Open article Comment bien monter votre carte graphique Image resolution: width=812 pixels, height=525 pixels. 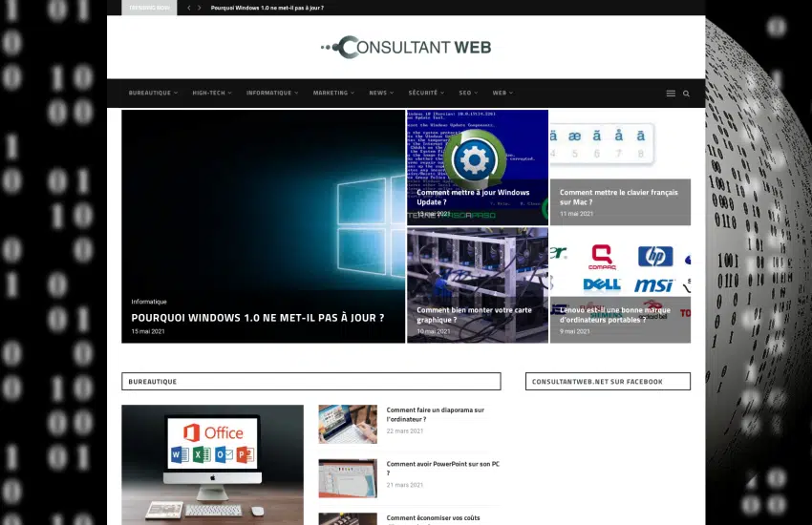tap(474, 315)
